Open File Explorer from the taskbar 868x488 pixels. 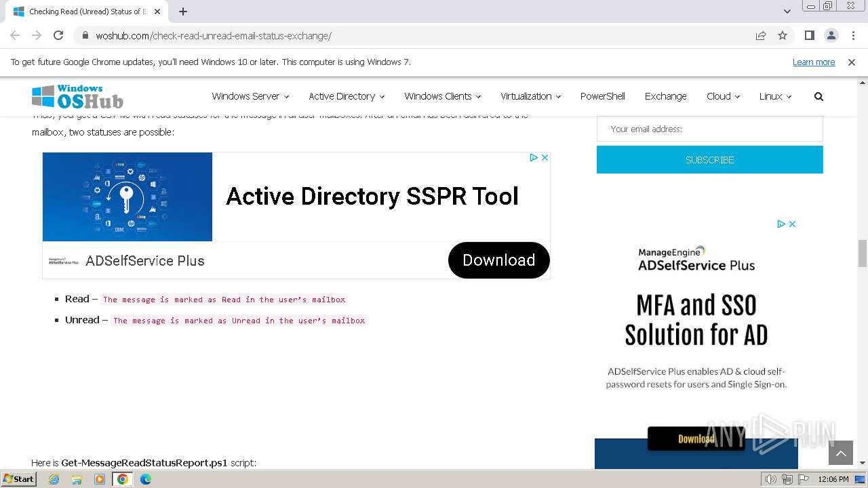(77, 479)
